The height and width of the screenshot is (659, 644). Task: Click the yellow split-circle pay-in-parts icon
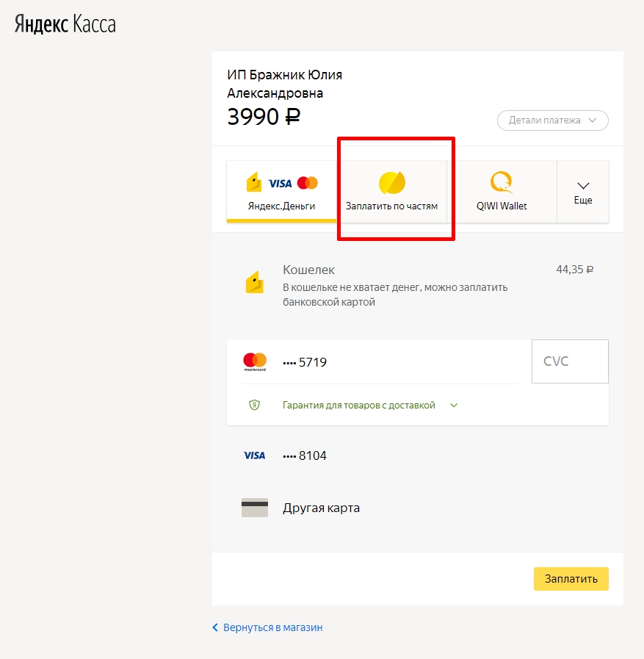392,183
